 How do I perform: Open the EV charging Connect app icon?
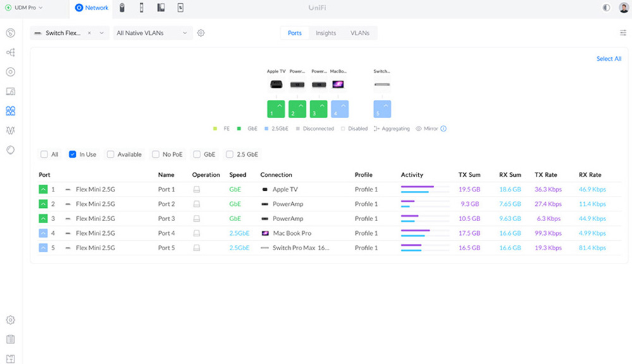[x=181, y=8]
